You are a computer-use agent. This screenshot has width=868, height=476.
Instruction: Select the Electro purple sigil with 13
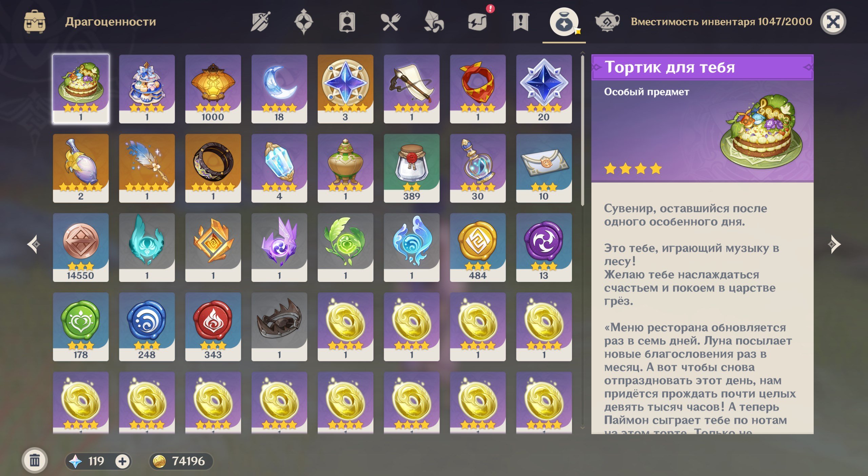point(544,247)
